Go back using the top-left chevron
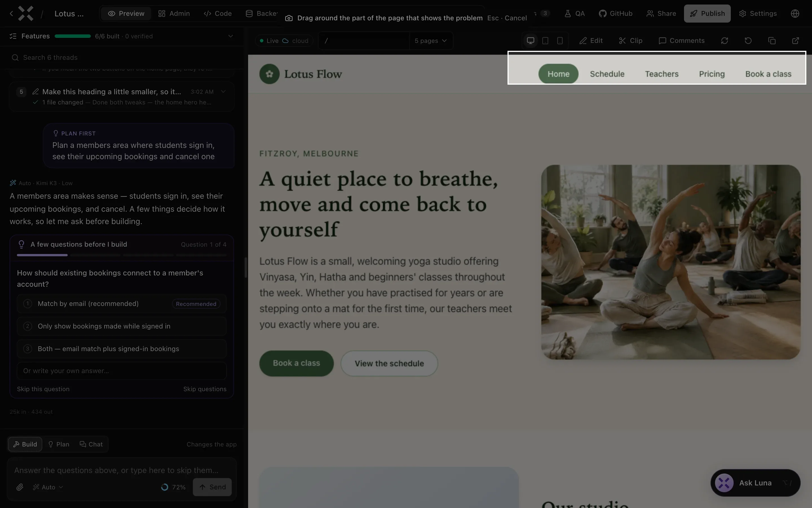Viewport: 812px width, 508px height. click(11, 14)
